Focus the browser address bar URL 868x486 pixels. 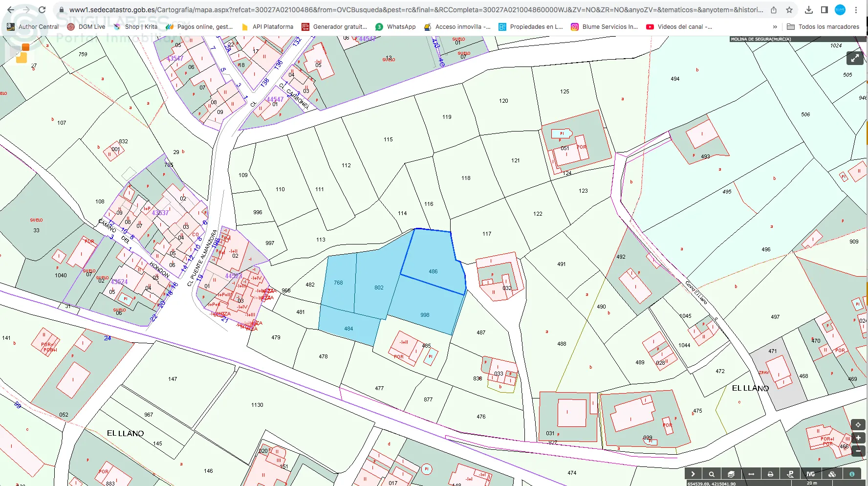[x=416, y=10]
